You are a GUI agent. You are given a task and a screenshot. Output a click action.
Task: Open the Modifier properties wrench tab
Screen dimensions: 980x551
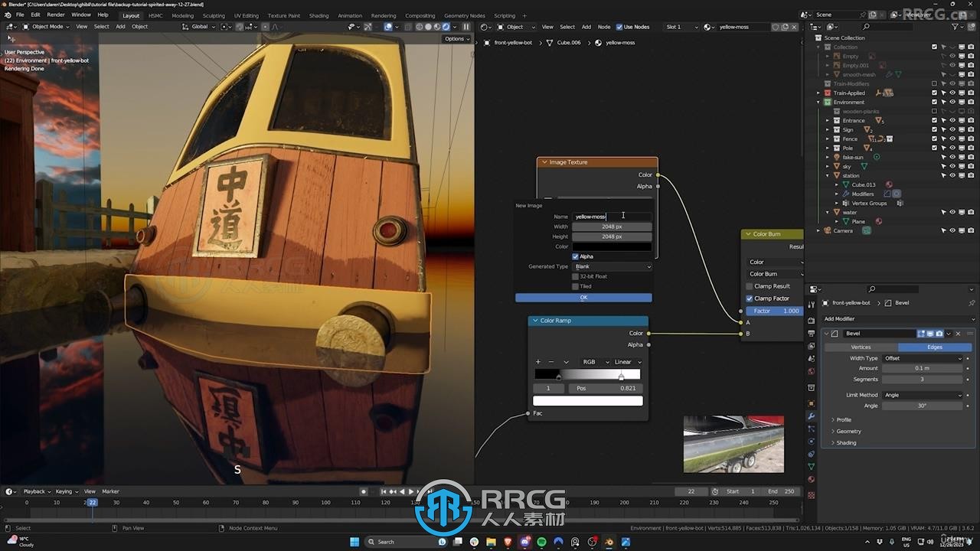point(812,416)
